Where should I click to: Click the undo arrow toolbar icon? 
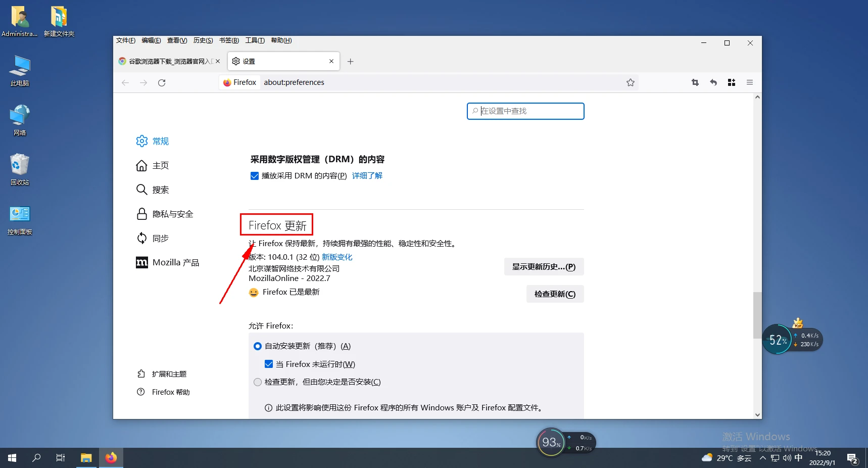(x=713, y=82)
